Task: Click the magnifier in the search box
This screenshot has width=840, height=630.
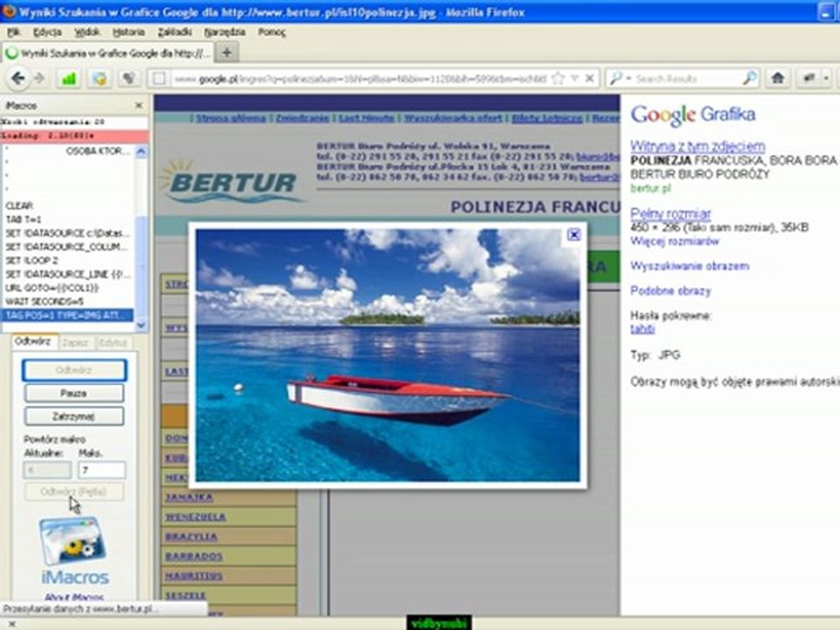Action: [750, 78]
